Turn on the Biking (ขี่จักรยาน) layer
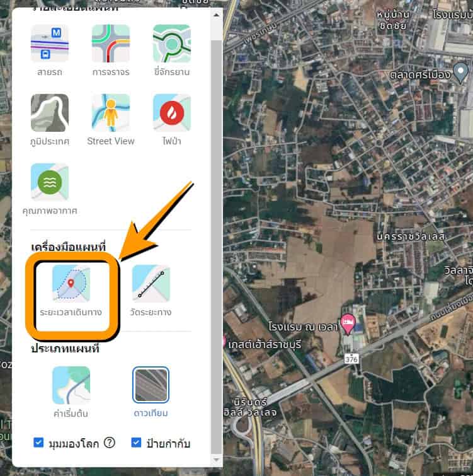This screenshot has width=473, height=476. pyautogui.click(x=171, y=44)
